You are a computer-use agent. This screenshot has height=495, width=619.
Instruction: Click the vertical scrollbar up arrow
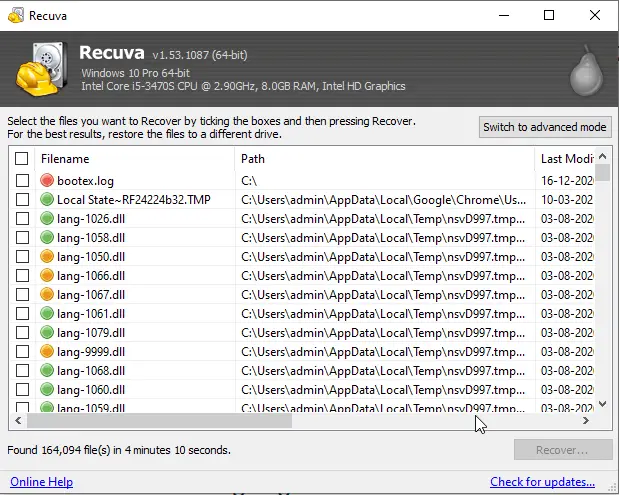point(602,156)
